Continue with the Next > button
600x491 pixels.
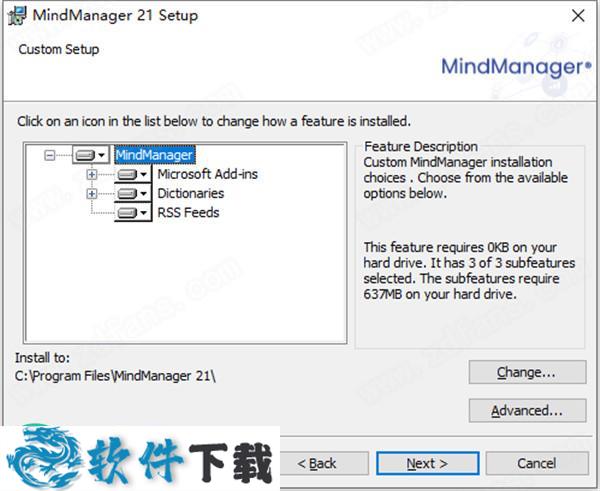[427, 463]
